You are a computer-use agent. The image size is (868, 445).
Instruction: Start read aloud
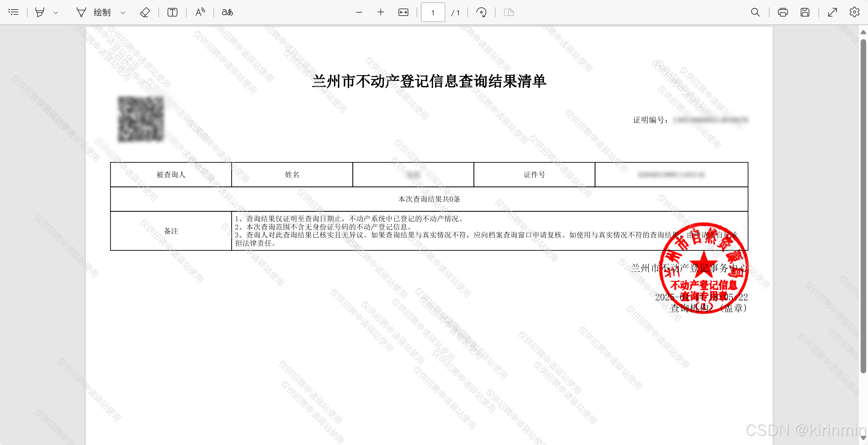coord(200,13)
